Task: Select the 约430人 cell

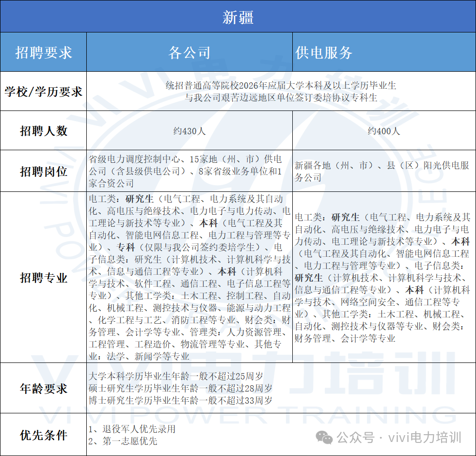Action: click(190, 131)
